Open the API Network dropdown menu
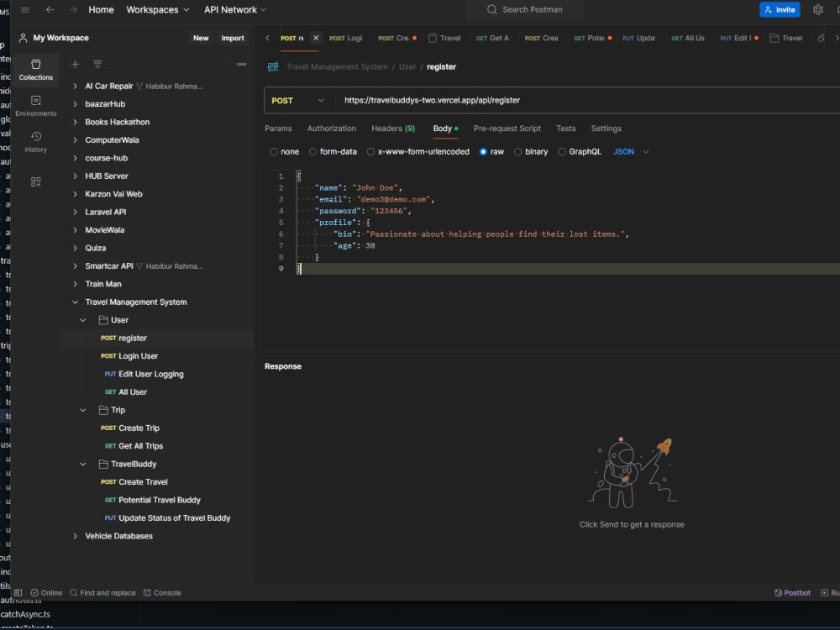The image size is (840, 630). pos(234,9)
